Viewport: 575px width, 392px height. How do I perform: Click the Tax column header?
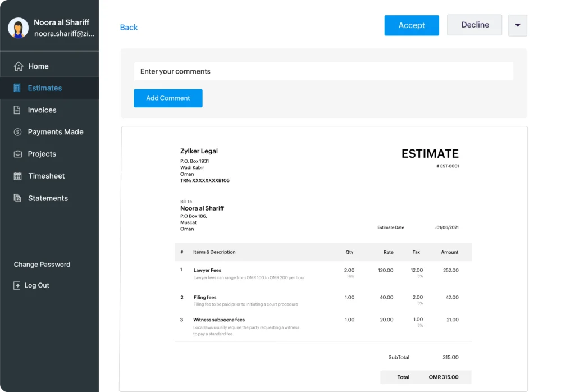coord(416,252)
